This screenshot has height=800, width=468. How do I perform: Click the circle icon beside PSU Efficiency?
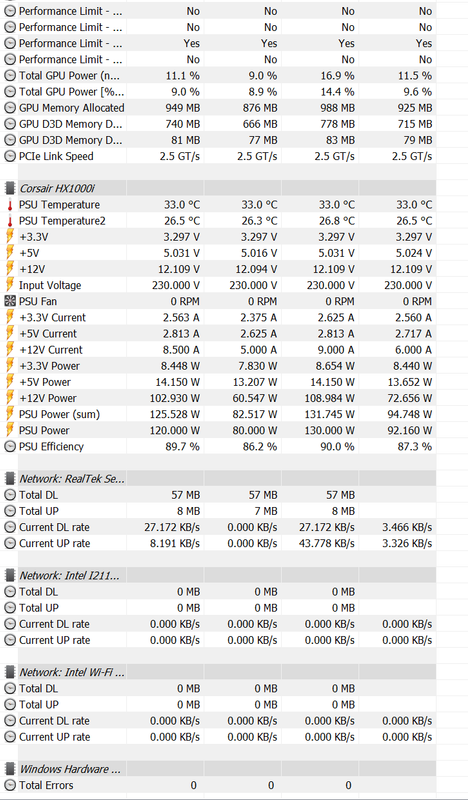tap(9, 446)
